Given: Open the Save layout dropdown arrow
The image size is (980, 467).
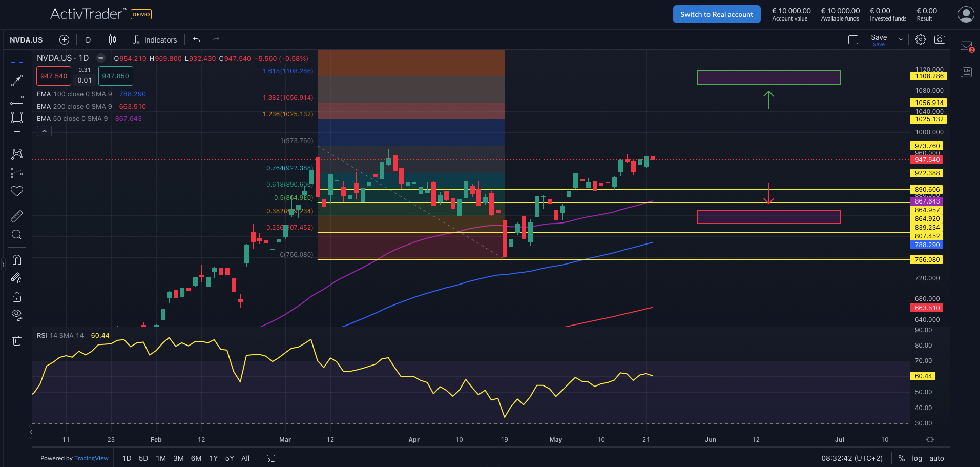Looking at the screenshot, I should 901,39.
